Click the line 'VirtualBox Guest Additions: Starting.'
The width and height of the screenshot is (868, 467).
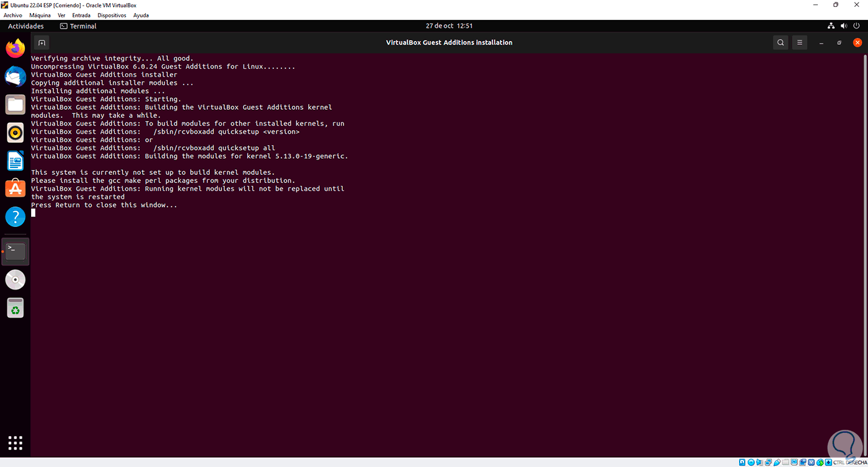tap(106, 99)
